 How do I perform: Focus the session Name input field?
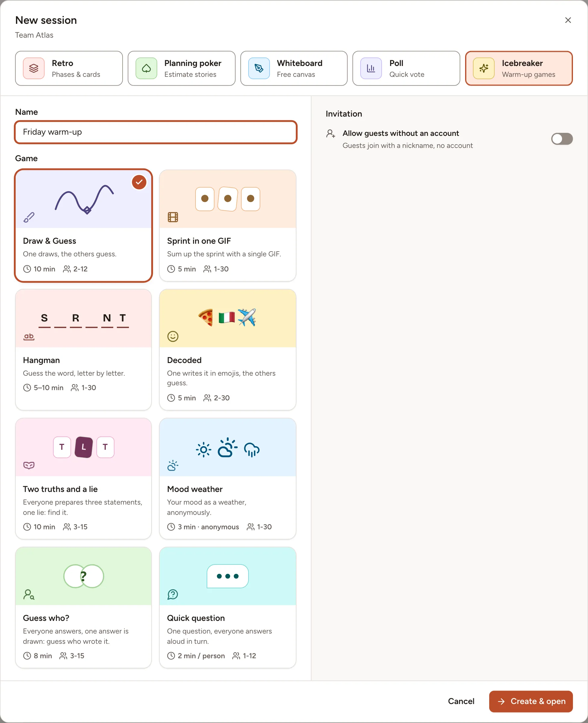coord(156,132)
